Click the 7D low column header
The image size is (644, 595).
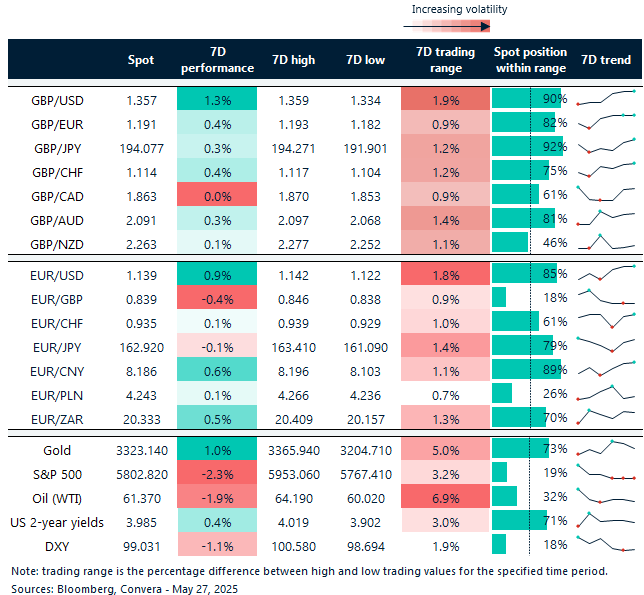pos(365,60)
